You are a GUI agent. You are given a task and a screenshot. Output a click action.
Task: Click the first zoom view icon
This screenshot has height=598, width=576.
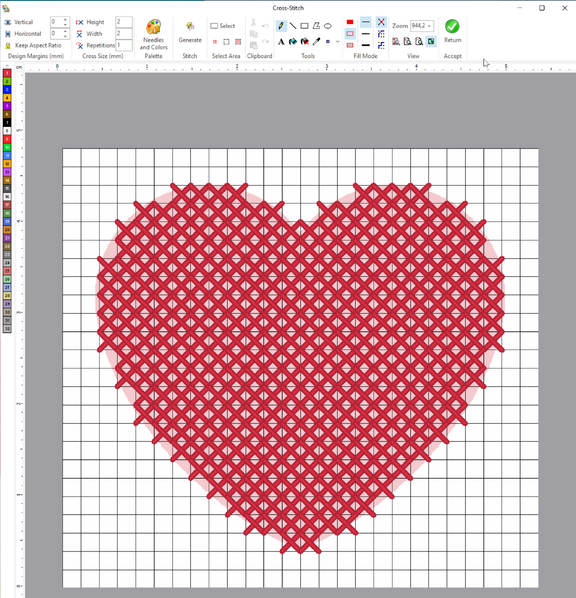point(396,42)
